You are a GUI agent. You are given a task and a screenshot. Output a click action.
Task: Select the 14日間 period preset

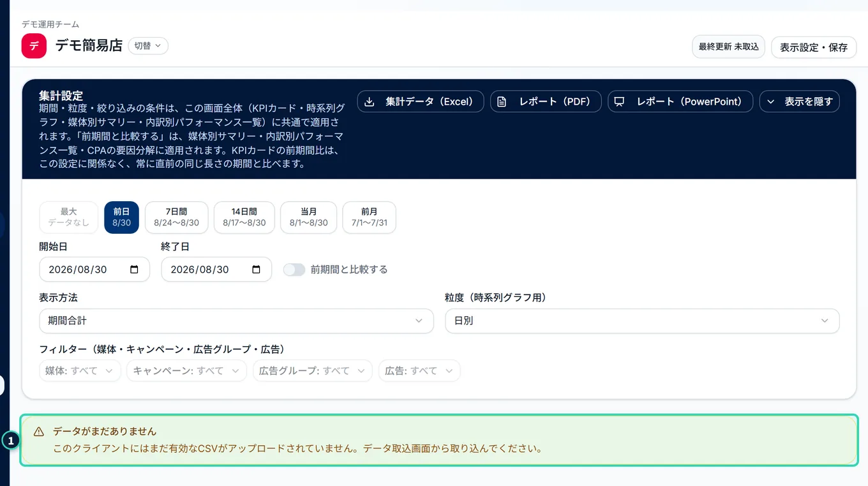(x=244, y=217)
